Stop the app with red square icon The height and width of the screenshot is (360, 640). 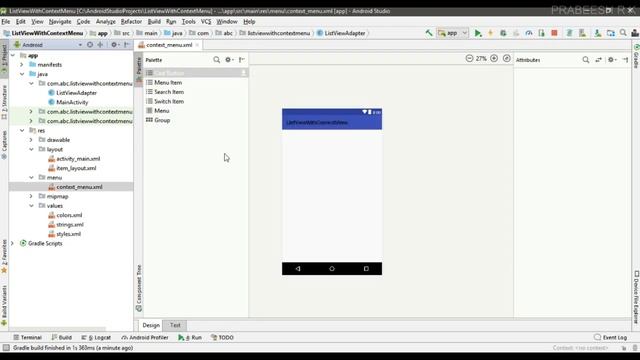click(554, 33)
